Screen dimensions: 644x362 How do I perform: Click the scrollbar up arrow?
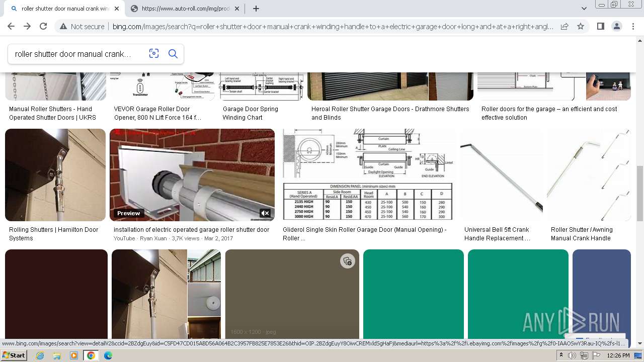click(x=640, y=40)
